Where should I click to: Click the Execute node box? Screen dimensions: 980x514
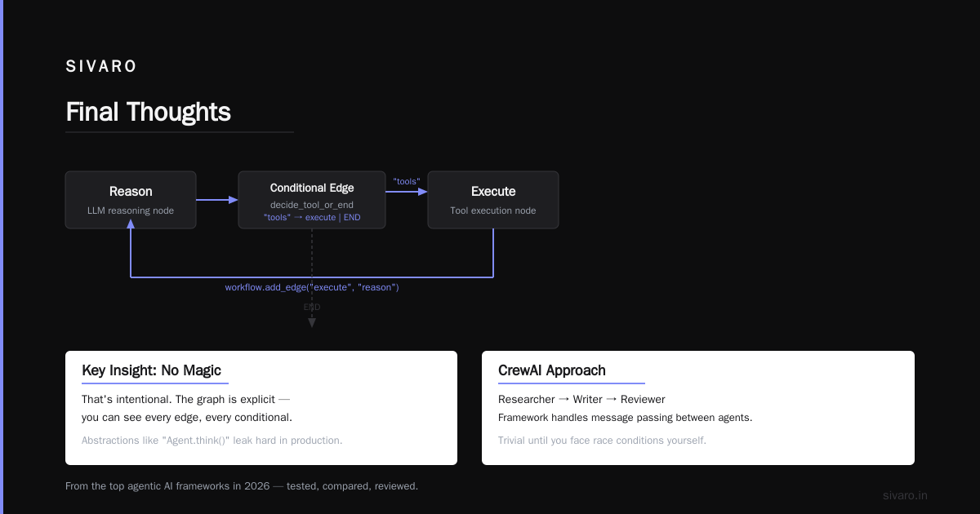[x=493, y=200]
